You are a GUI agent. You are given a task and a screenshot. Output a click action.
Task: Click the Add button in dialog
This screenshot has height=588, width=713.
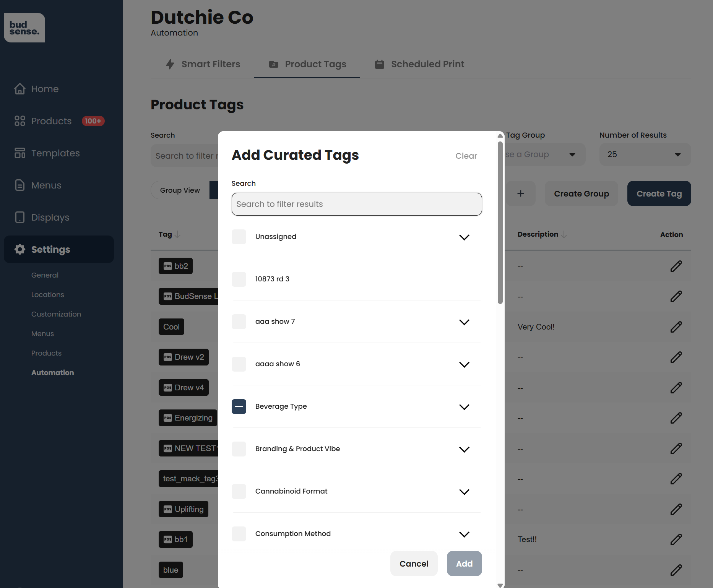pos(464,564)
